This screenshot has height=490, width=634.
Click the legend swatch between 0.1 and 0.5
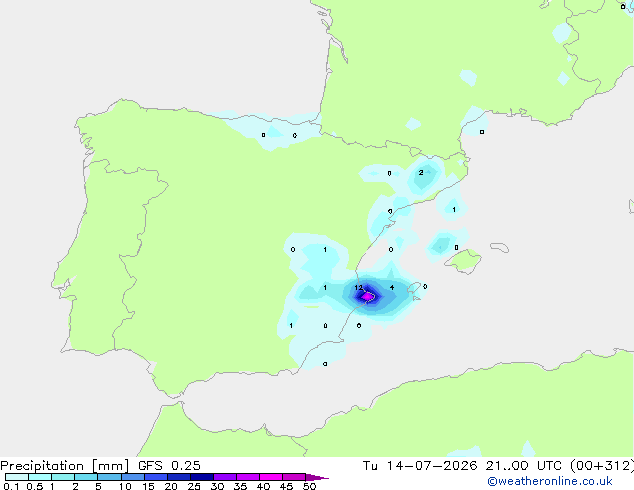17,477
